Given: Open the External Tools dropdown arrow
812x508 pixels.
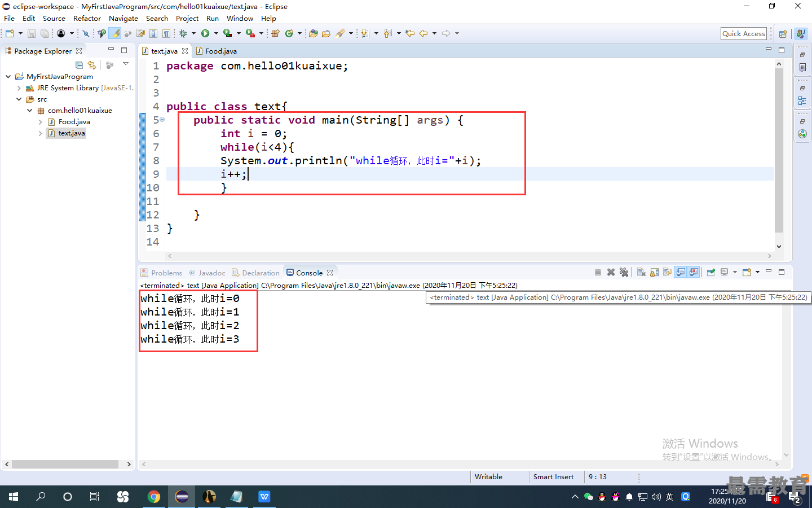Looking at the screenshot, I should click(x=261, y=33).
